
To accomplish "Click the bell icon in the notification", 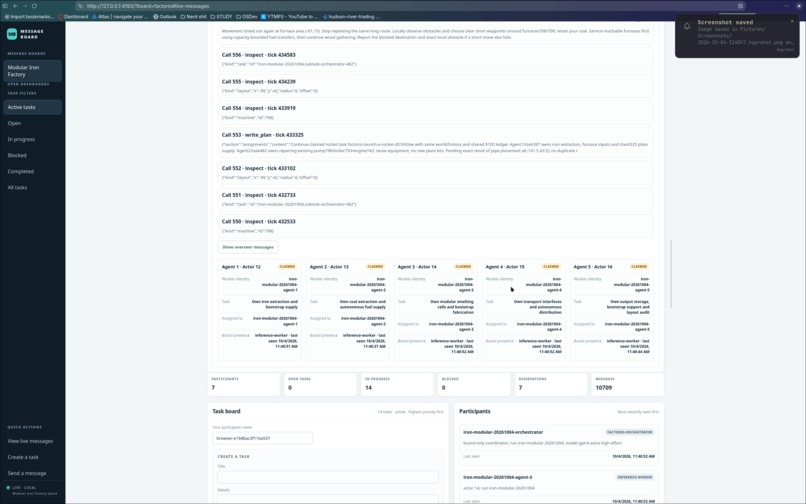I will coord(687,26).
